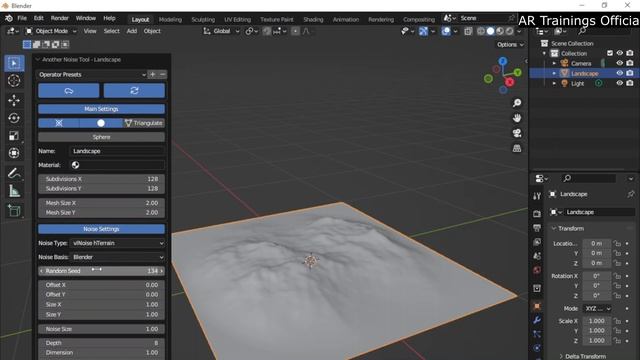The height and width of the screenshot is (360, 640).
Task: Click the red X axis gizmo
Action: point(509,82)
